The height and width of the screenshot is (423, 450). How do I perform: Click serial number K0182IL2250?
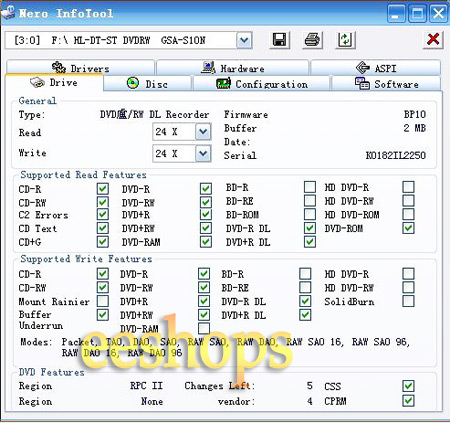point(396,155)
